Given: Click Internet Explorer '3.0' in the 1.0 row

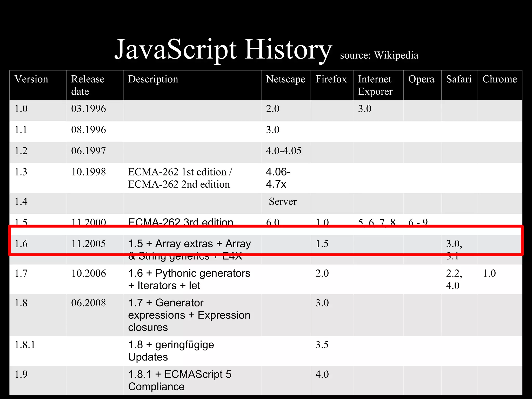Looking at the screenshot, I should coord(365,109).
